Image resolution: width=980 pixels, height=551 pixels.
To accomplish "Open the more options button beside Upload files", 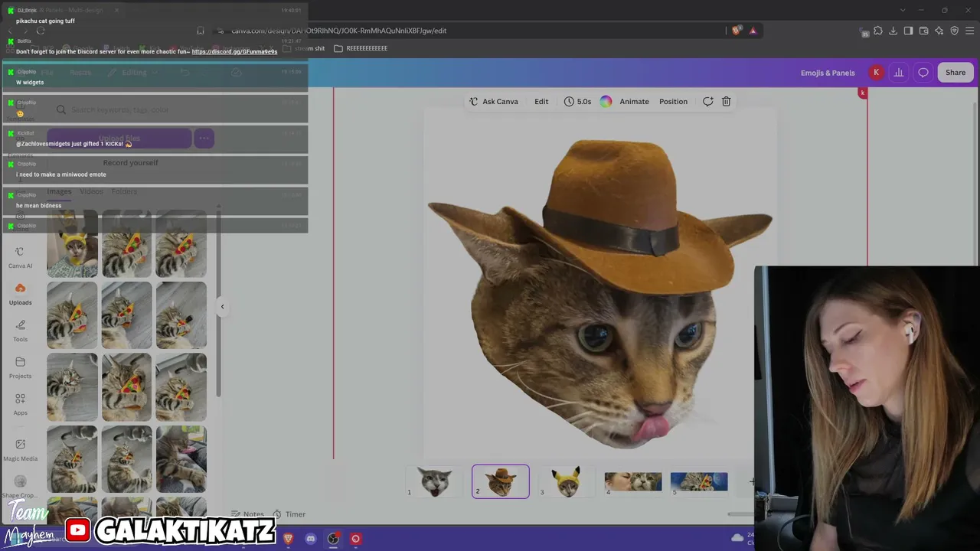I will [x=204, y=139].
